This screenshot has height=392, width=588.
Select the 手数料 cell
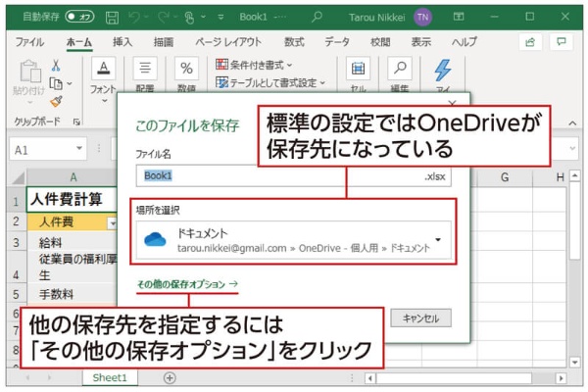72,294
